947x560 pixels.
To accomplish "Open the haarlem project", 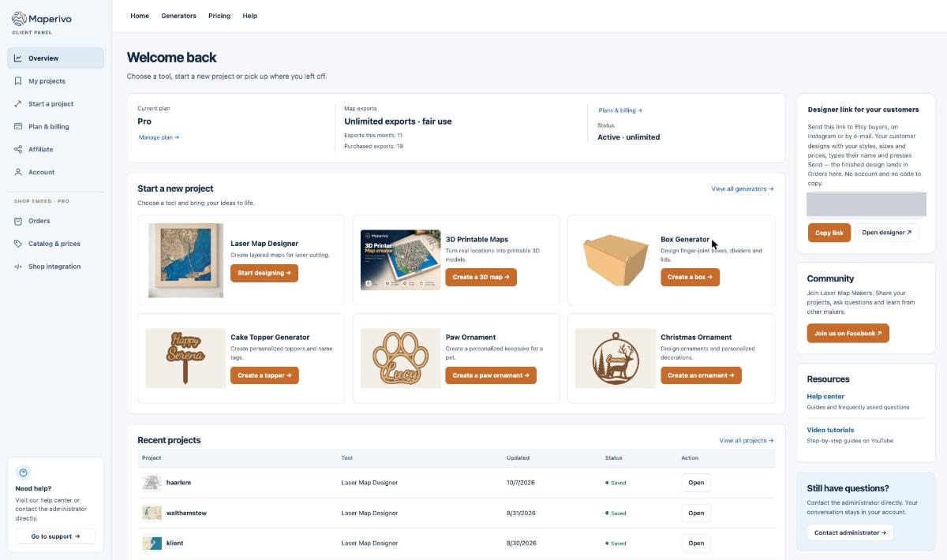I will click(x=696, y=483).
